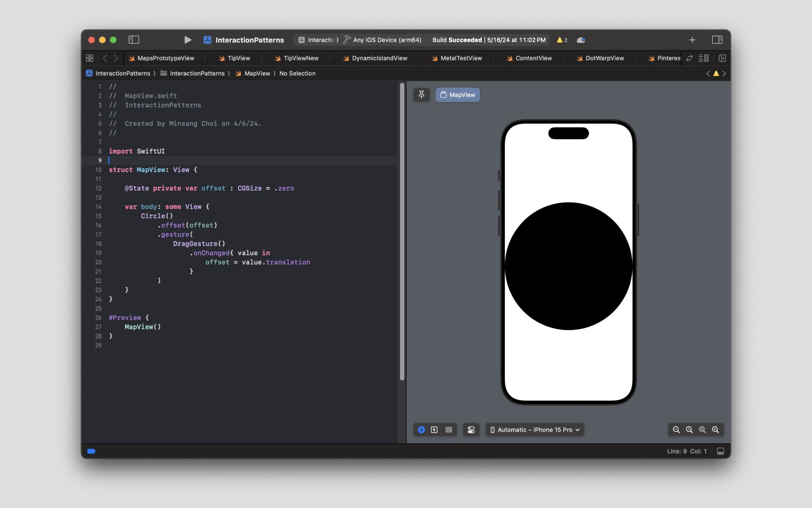
Task: Select the Live preview mode button
Action: coord(421,430)
